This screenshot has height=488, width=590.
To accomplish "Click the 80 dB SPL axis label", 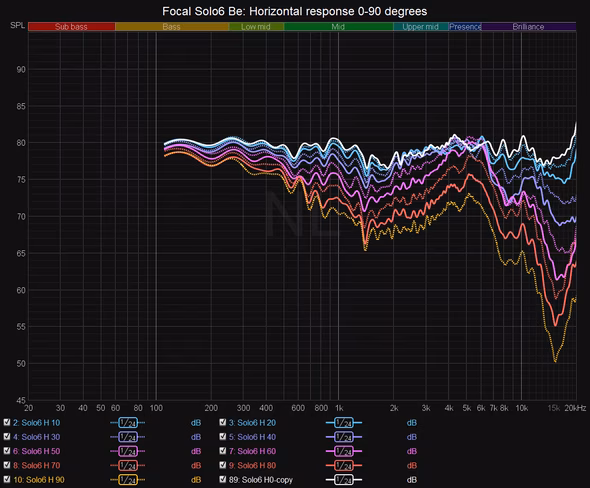I will (x=21, y=143).
